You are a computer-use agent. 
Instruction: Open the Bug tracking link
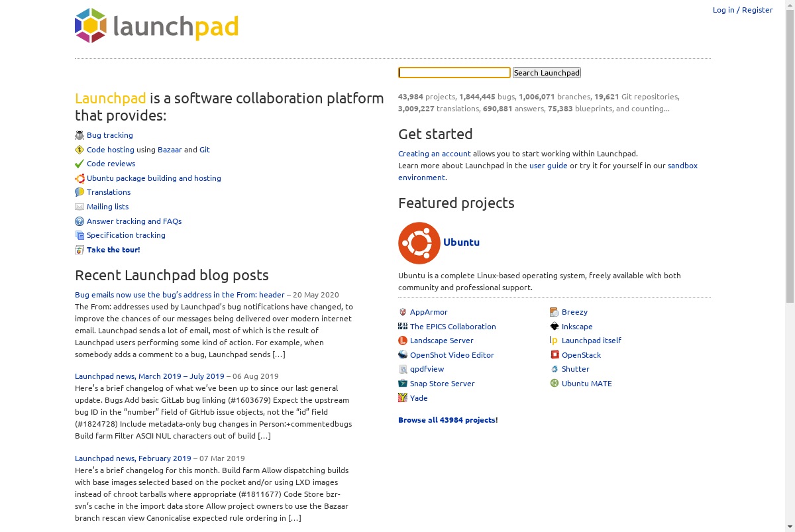(x=110, y=135)
